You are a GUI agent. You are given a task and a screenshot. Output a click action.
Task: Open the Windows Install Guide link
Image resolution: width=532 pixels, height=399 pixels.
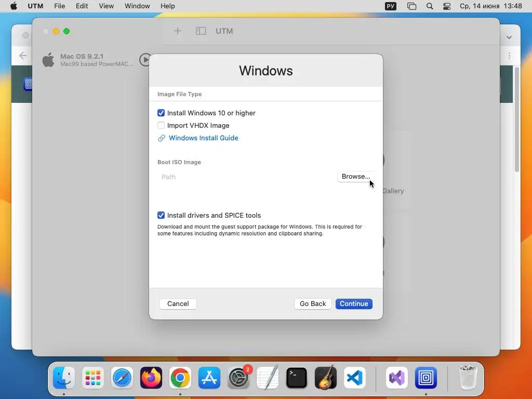[x=203, y=138]
